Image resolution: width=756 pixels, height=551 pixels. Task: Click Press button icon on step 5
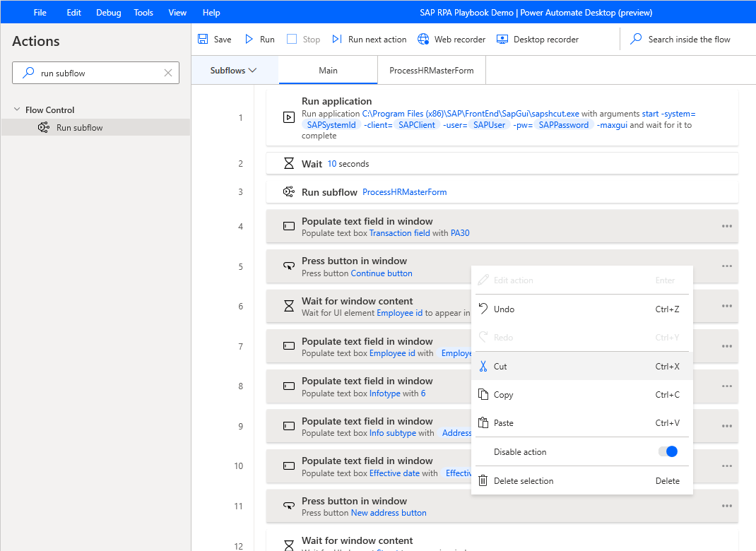pyautogui.click(x=289, y=266)
